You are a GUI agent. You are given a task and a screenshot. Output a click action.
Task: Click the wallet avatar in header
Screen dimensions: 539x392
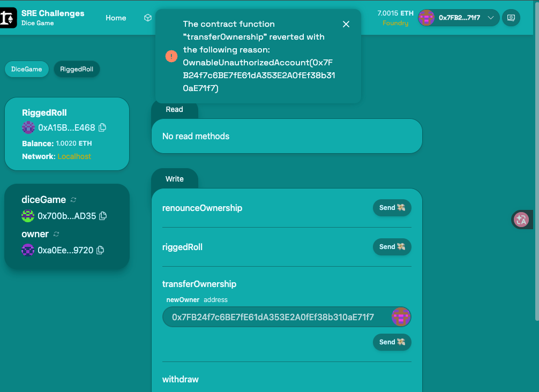tap(426, 18)
